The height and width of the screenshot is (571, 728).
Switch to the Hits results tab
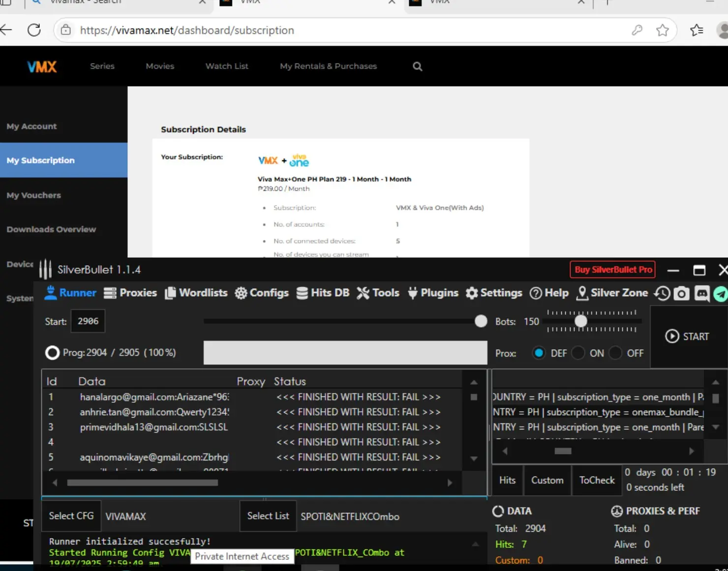click(x=507, y=480)
